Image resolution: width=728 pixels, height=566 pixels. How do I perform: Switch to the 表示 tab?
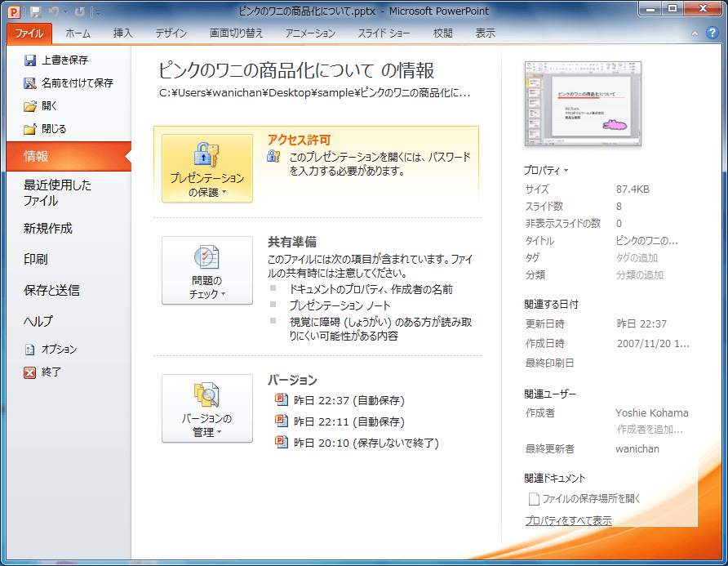click(x=485, y=33)
